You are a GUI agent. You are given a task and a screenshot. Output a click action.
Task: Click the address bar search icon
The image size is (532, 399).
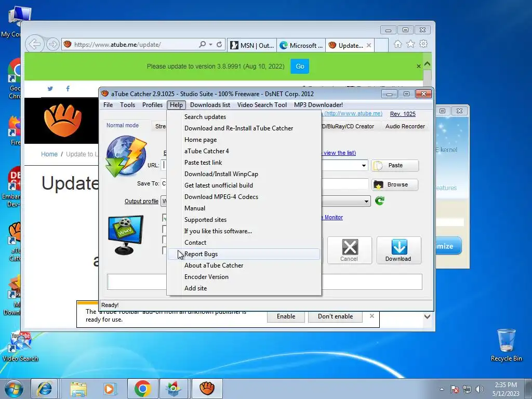202,45
